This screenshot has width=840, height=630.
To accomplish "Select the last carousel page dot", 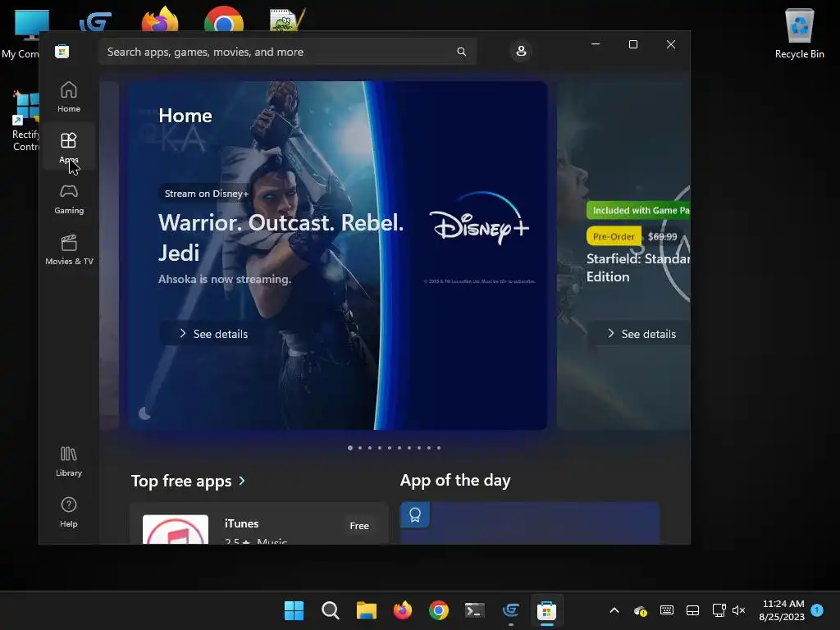I will (x=439, y=448).
